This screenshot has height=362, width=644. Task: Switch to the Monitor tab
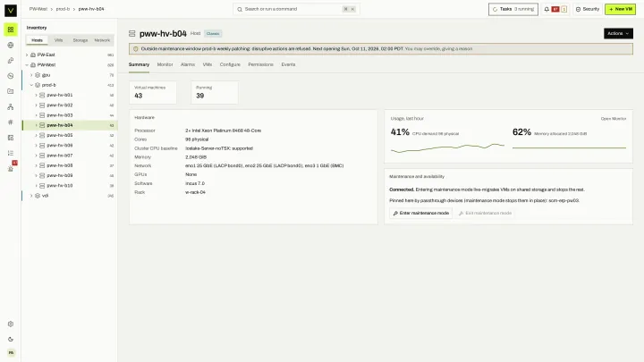coord(165,64)
